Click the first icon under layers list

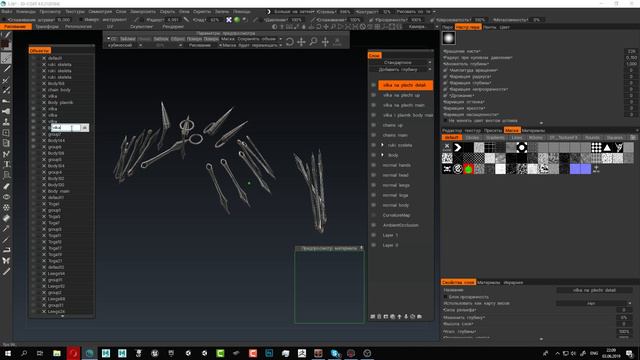tap(372, 316)
